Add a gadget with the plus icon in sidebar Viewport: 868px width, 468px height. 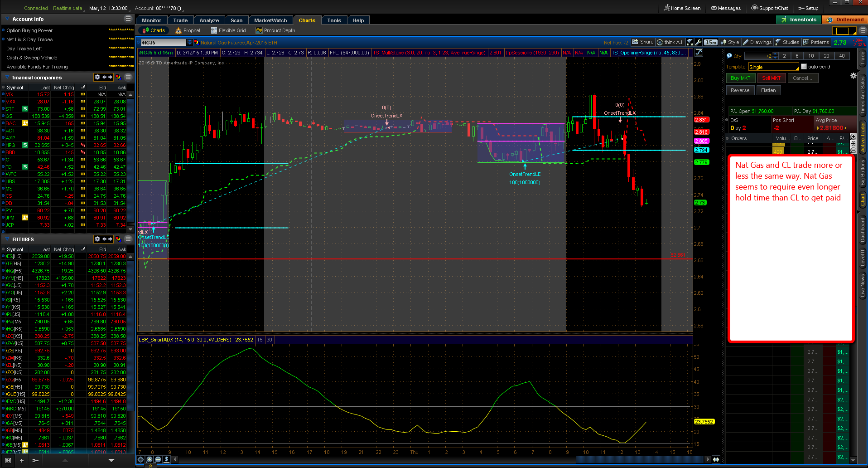[21, 460]
